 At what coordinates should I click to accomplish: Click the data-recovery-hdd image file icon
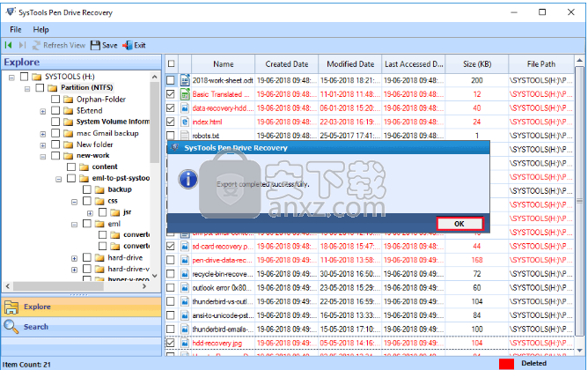click(185, 108)
